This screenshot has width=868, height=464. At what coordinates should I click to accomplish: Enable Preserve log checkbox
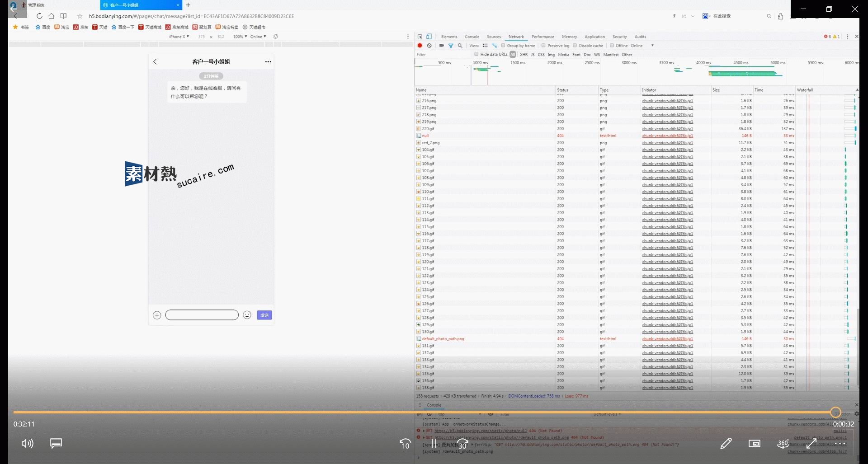tap(543, 45)
